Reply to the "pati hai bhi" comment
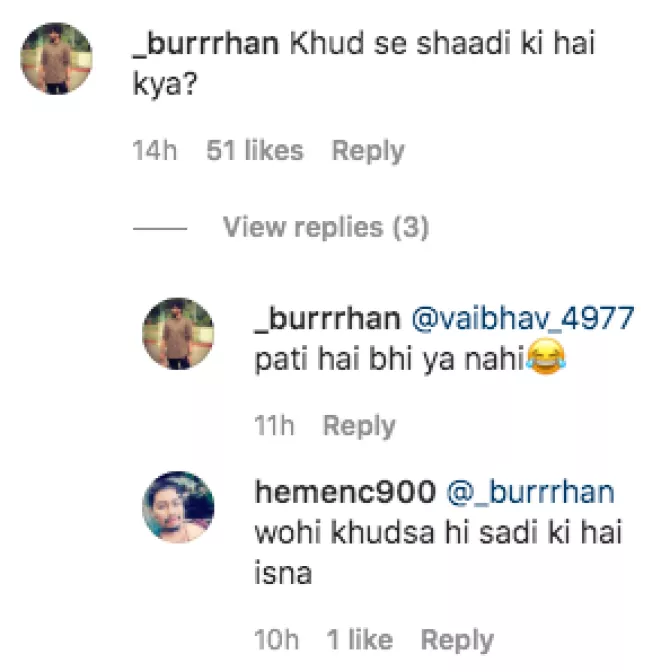This screenshot has width=670, height=672. click(x=359, y=426)
